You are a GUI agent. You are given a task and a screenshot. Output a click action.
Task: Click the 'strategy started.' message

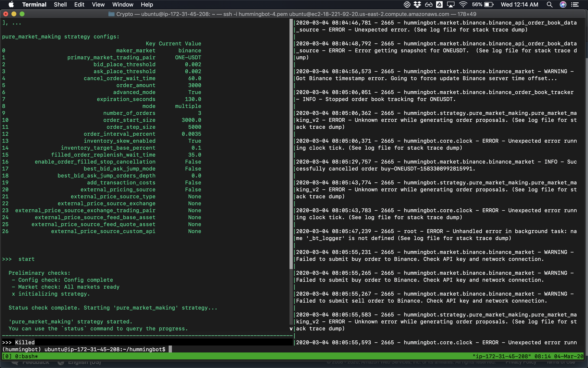(x=70, y=322)
